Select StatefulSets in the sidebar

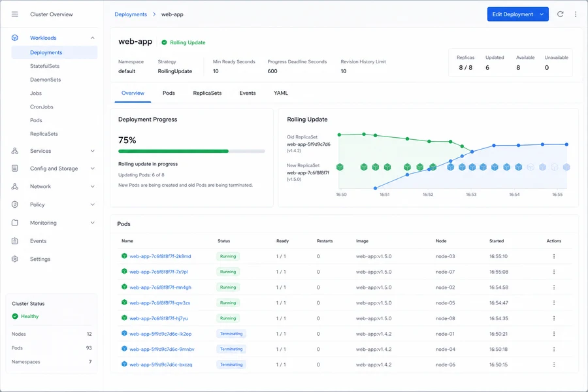click(x=44, y=66)
